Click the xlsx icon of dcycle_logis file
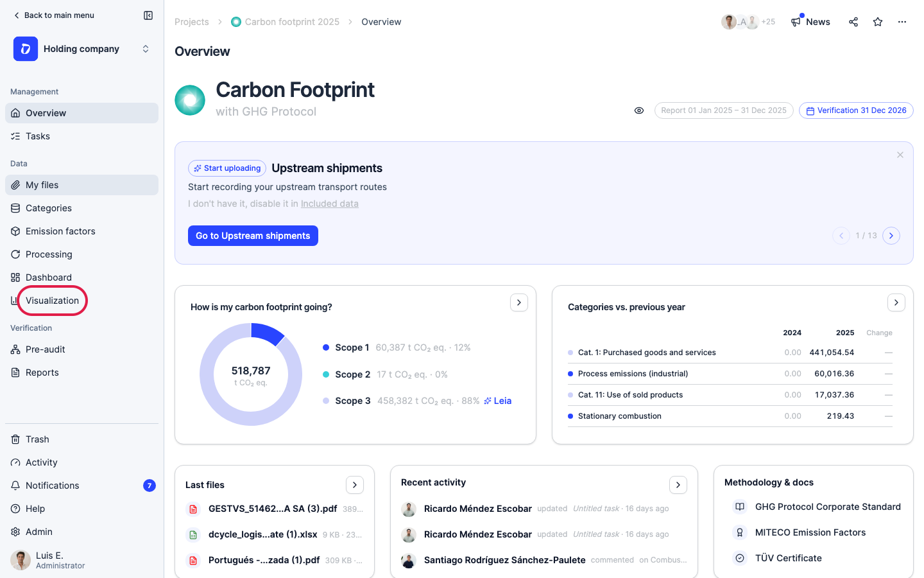 193,535
